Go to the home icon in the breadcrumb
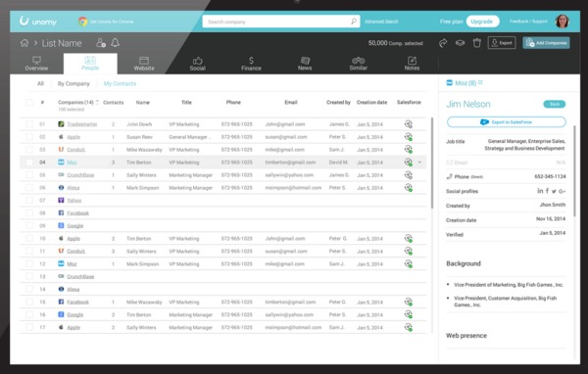This screenshot has height=374, width=588. (x=24, y=43)
